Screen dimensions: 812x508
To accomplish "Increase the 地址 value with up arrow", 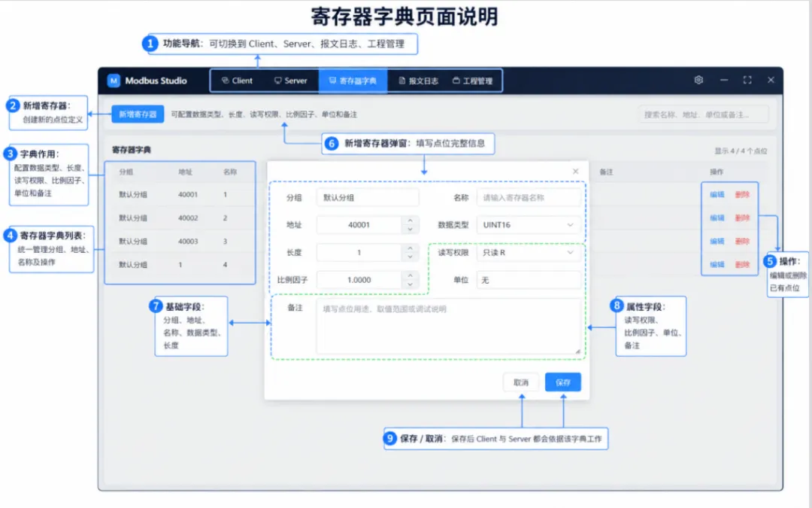I will click(411, 221).
